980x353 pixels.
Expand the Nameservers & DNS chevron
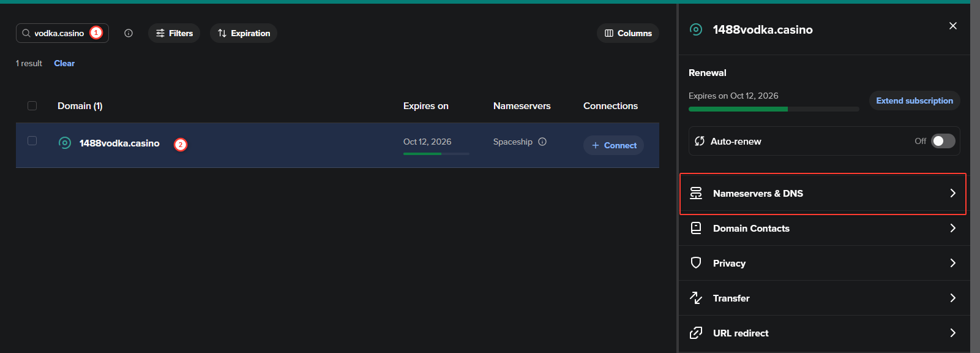[952, 193]
